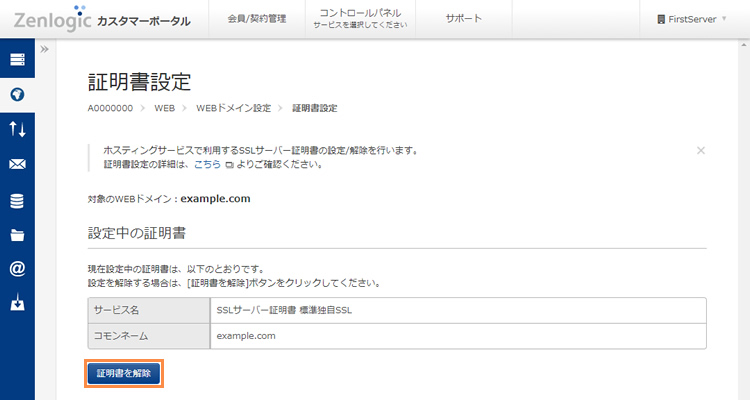Viewport: 750px width, 400px height.
Task: Open the download tray sidebar icon
Action: [17, 303]
